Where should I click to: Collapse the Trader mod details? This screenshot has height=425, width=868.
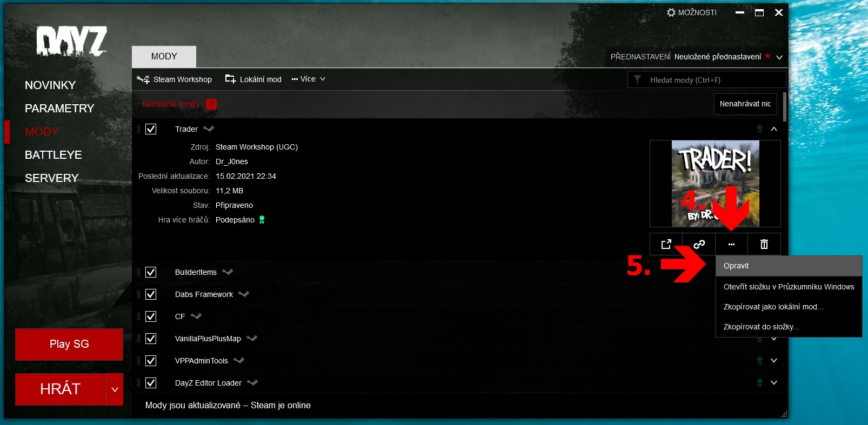774,129
